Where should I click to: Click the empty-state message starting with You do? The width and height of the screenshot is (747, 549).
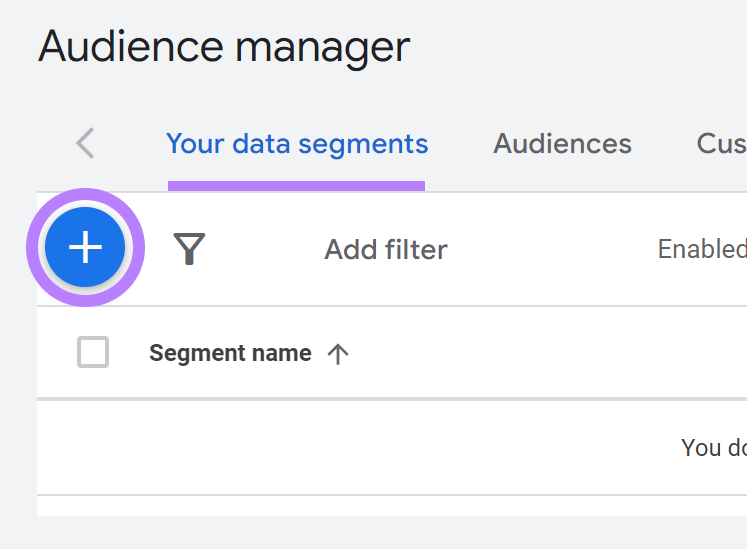tap(712, 447)
